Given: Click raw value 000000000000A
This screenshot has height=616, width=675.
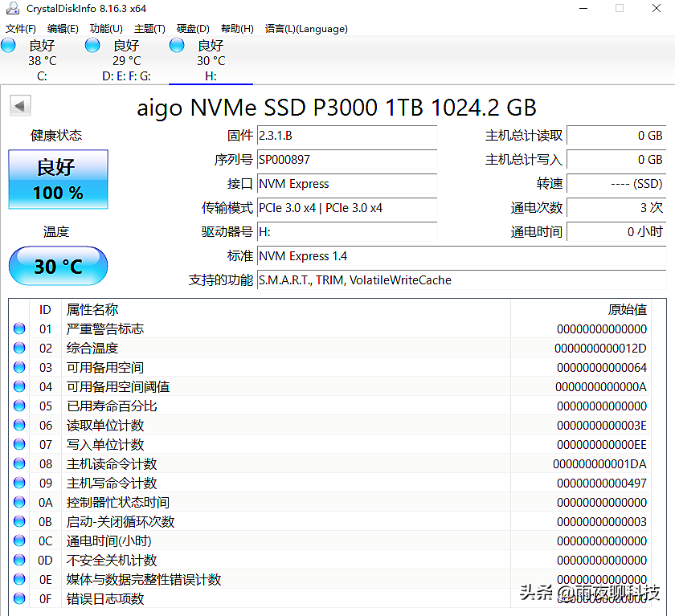Looking at the screenshot, I should (x=601, y=387).
